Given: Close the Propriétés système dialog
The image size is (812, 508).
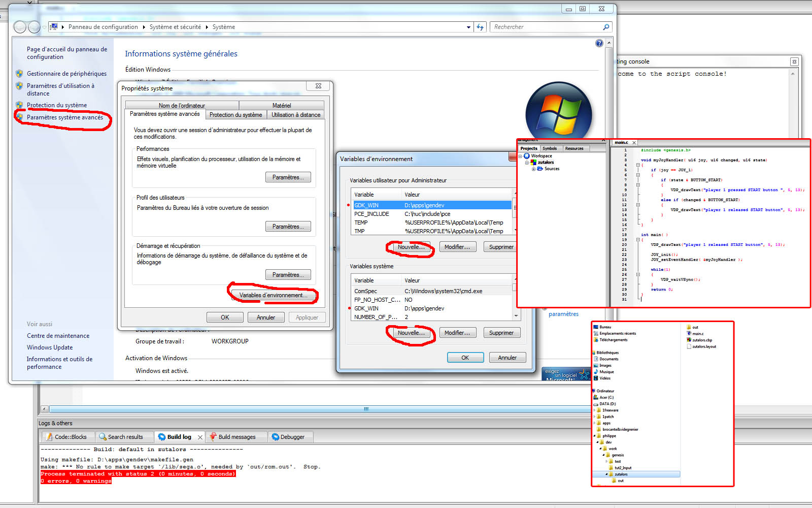Looking at the screenshot, I should coord(318,86).
